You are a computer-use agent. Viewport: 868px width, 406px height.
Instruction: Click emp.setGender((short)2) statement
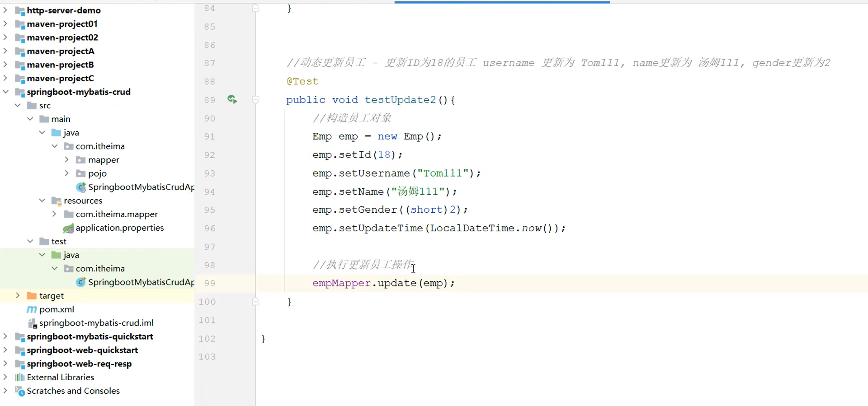click(x=390, y=210)
